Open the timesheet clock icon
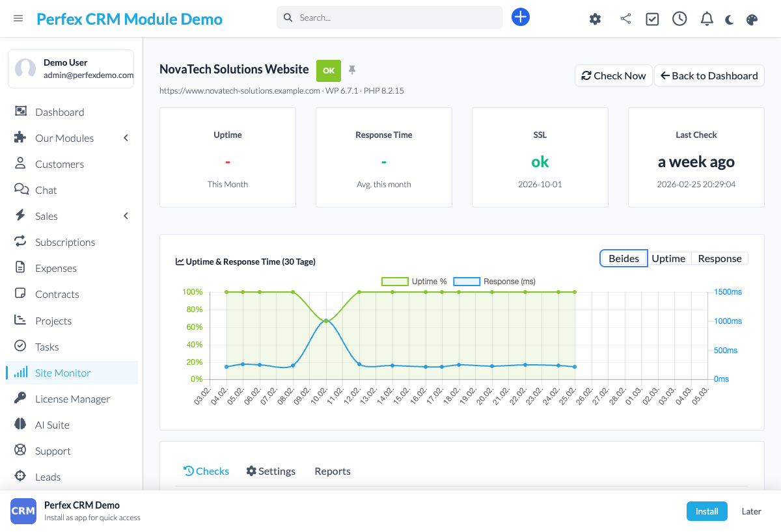Image resolution: width=781 pixels, height=532 pixels. 679,19
